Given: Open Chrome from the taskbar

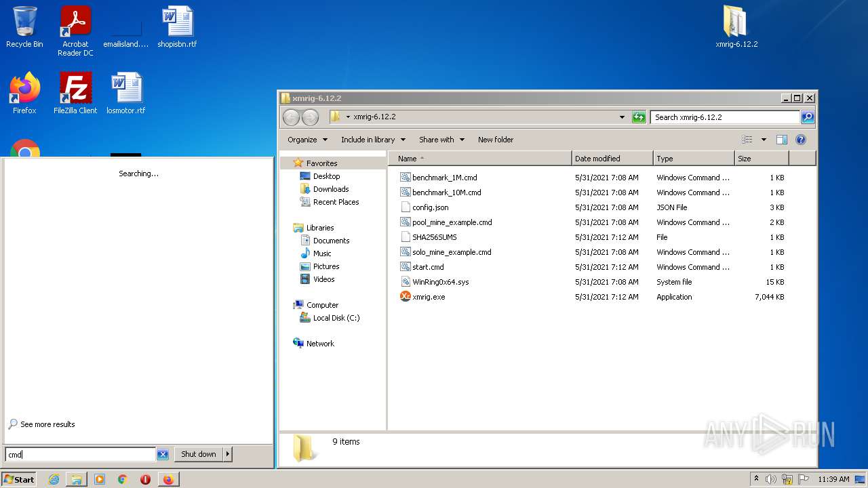Looking at the screenshot, I should click(x=123, y=479).
